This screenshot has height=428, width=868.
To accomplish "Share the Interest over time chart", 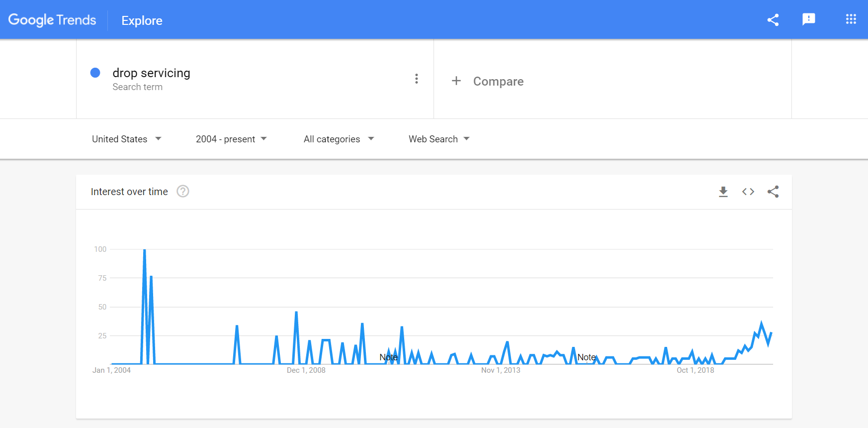I will click(x=773, y=192).
